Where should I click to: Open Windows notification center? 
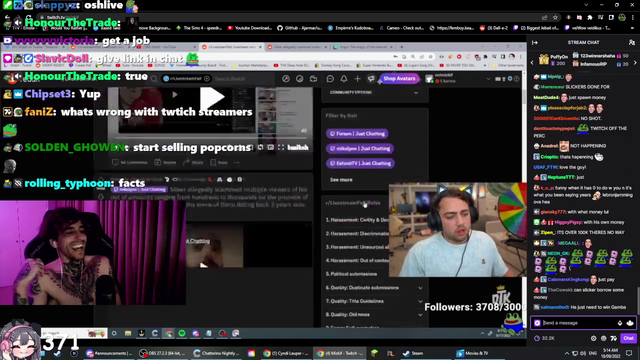pos(629,353)
